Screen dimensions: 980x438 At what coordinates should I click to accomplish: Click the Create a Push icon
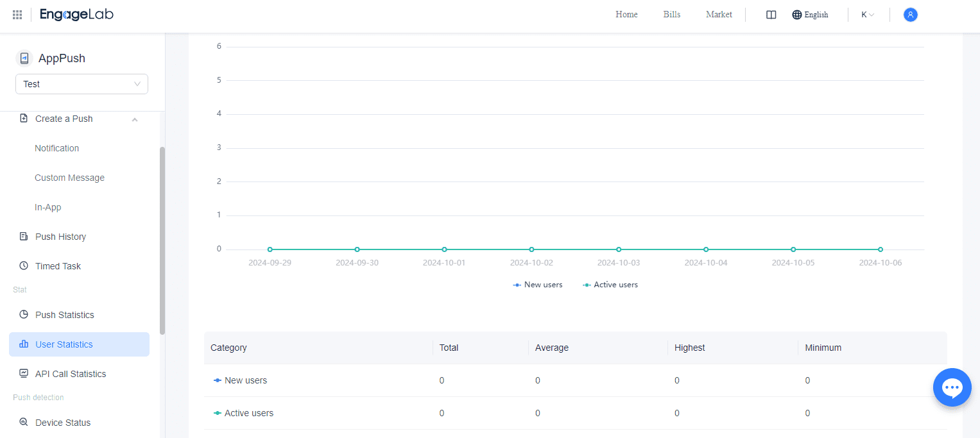(24, 119)
